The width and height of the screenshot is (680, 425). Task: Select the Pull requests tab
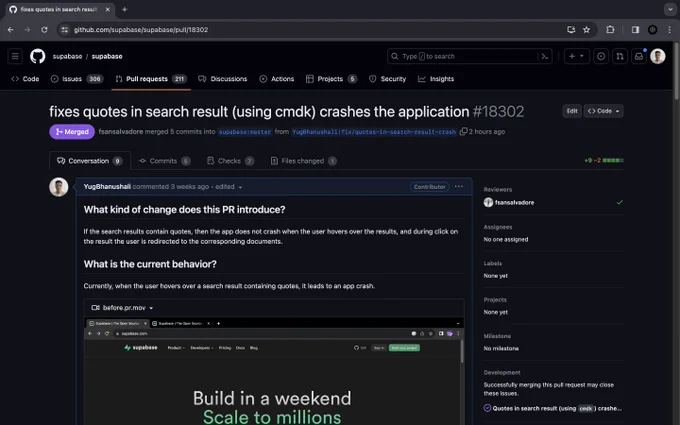151,78
